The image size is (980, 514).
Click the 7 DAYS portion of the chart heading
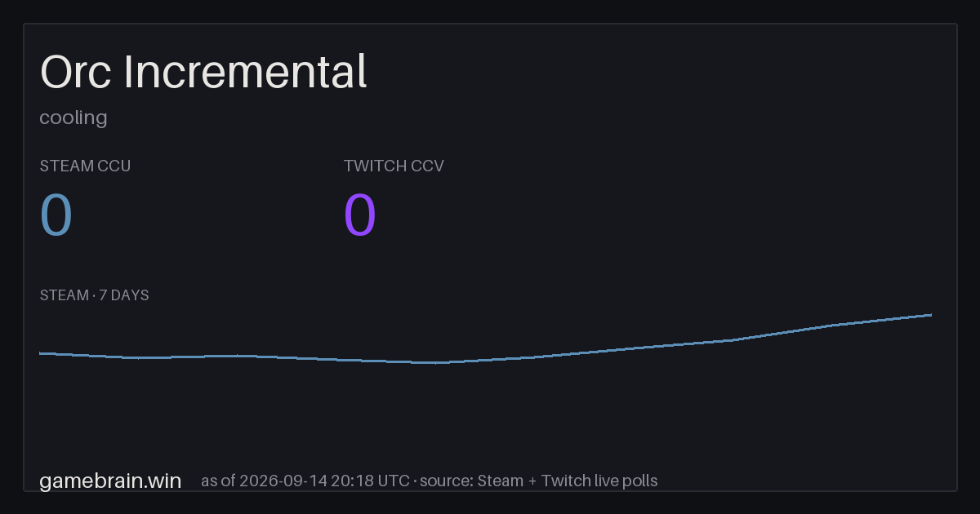124,295
